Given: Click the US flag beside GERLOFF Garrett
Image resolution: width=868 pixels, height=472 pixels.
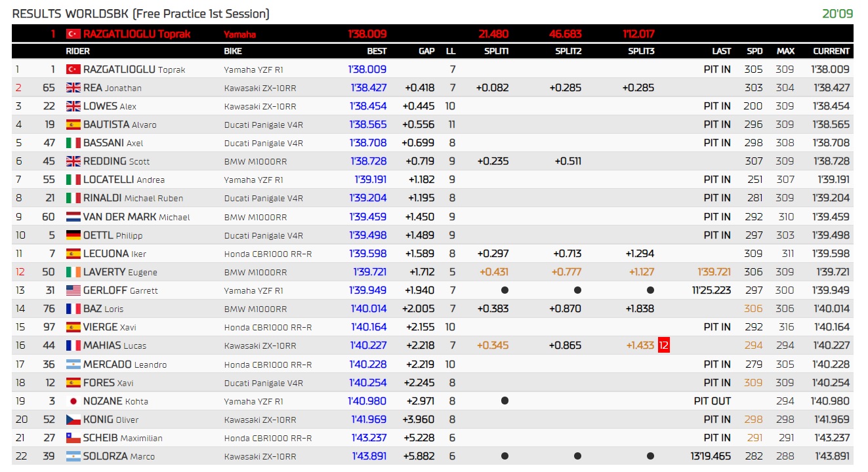Looking at the screenshot, I should [73, 290].
